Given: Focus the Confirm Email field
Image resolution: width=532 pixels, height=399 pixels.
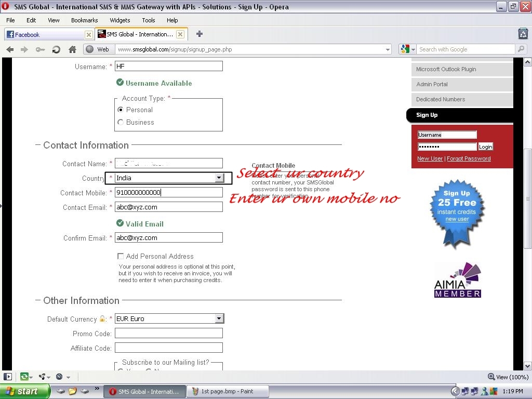Looking at the screenshot, I should [169, 237].
